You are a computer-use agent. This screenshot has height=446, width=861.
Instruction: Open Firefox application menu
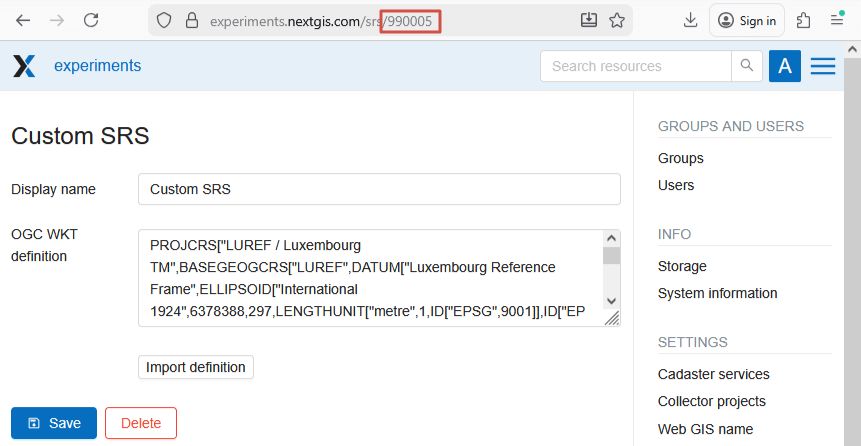coord(837,20)
